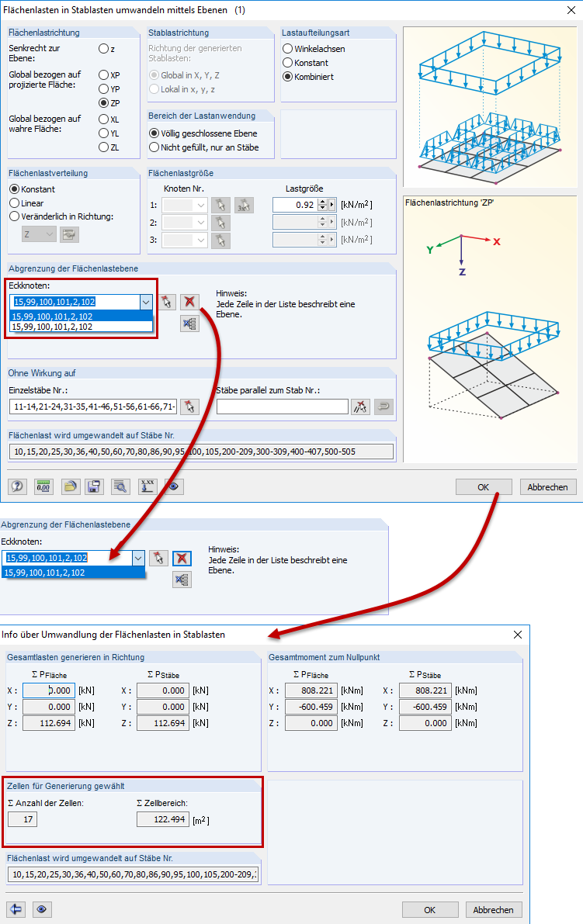Viewport: 583px width, 924px height.
Task: Click the X ΣPFläche 0.000 field in Info dialog
Action: tap(49, 690)
